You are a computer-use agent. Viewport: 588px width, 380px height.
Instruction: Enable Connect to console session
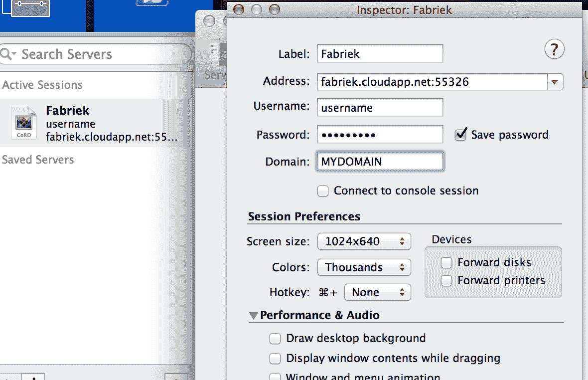[323, 190]
